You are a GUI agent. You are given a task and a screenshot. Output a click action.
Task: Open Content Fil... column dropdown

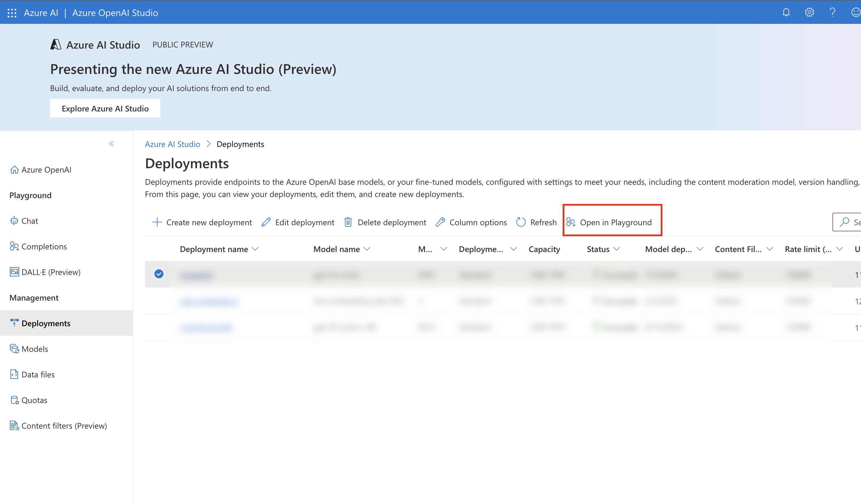769,249
